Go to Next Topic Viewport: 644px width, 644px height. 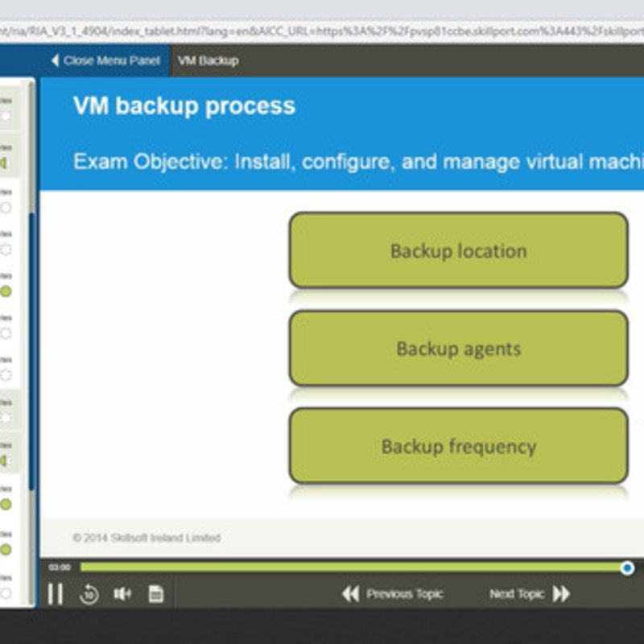(530, 594)
